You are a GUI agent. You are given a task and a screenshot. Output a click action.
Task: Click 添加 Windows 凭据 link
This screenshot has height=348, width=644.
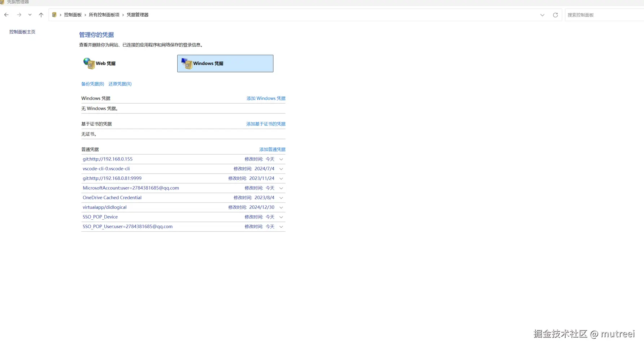tap(266, 98)
